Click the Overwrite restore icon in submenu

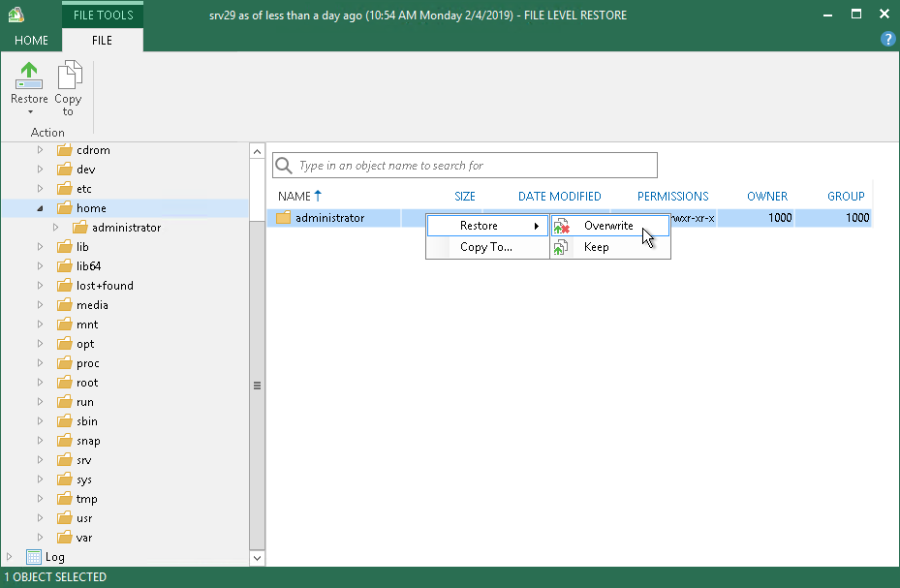pyautogui.click(x=561, y=226)
